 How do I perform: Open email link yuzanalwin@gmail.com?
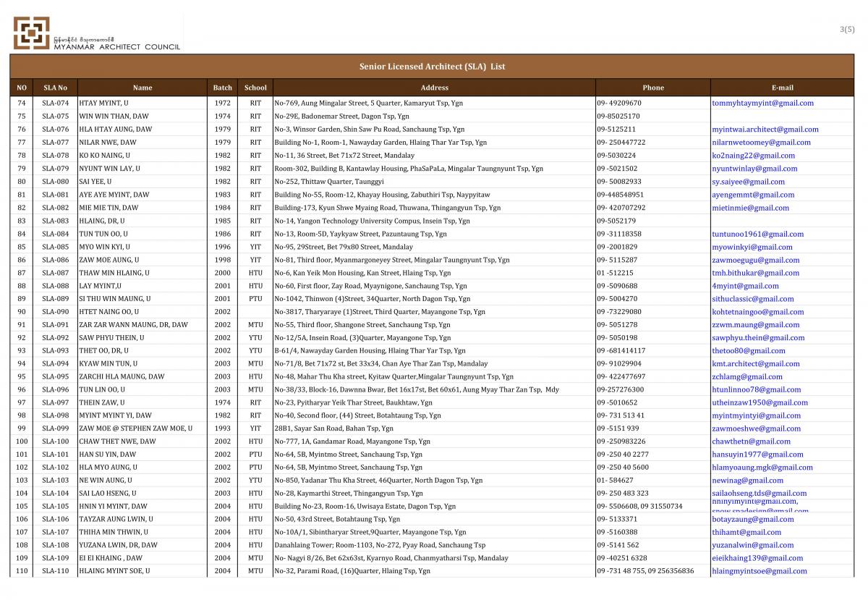tap(752, 545)
